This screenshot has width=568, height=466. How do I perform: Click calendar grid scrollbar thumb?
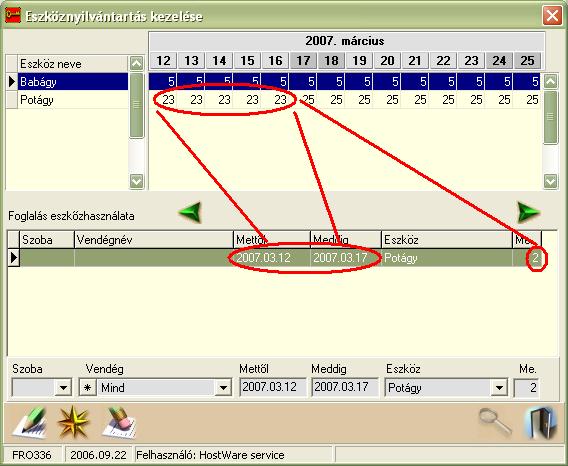point(550,117)
